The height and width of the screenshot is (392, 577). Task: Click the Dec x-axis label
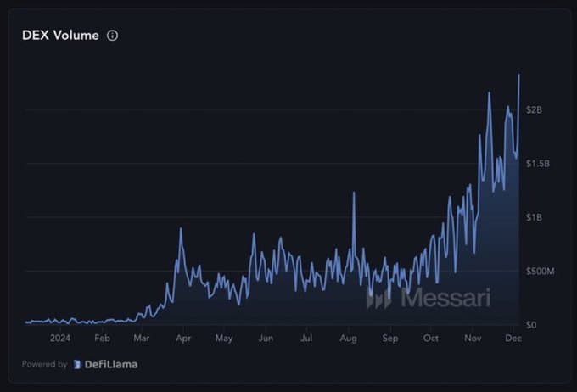click(x=513, y=338)
